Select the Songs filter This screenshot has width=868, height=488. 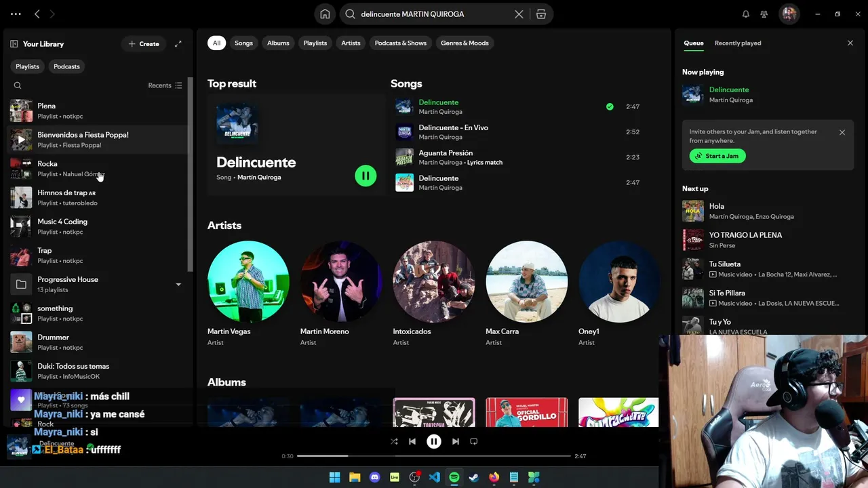click(x=243, y=43)
